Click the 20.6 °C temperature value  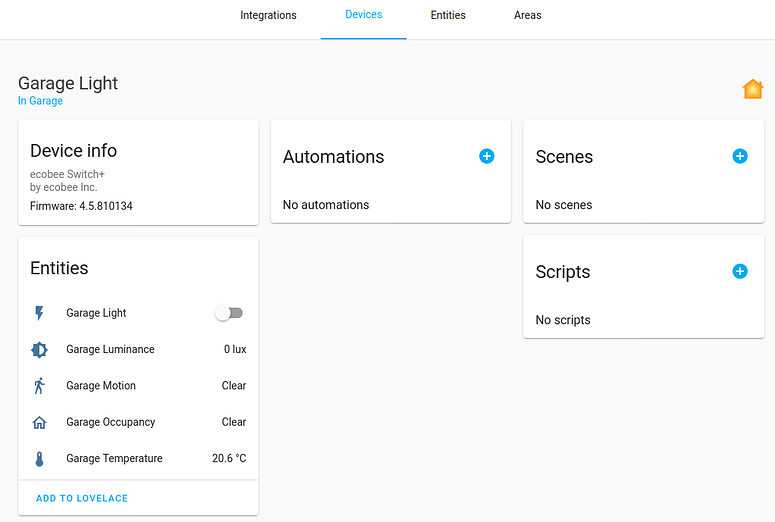(229, 459)
